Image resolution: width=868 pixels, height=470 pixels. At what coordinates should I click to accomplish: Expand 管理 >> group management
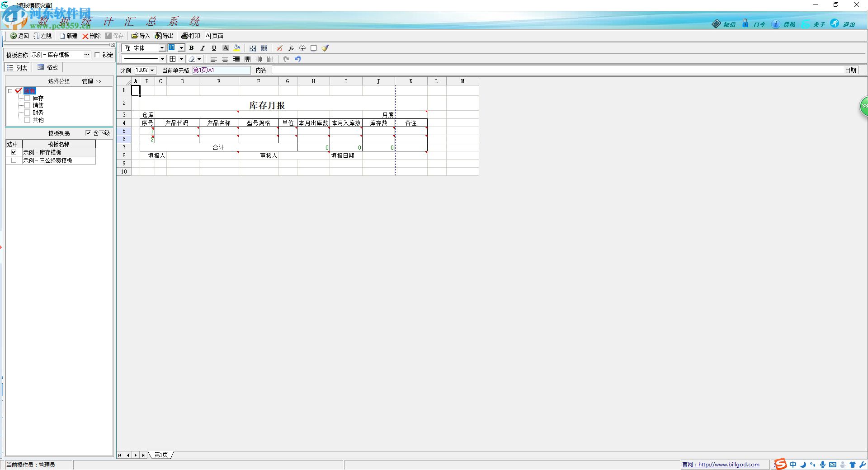point(92,81)
